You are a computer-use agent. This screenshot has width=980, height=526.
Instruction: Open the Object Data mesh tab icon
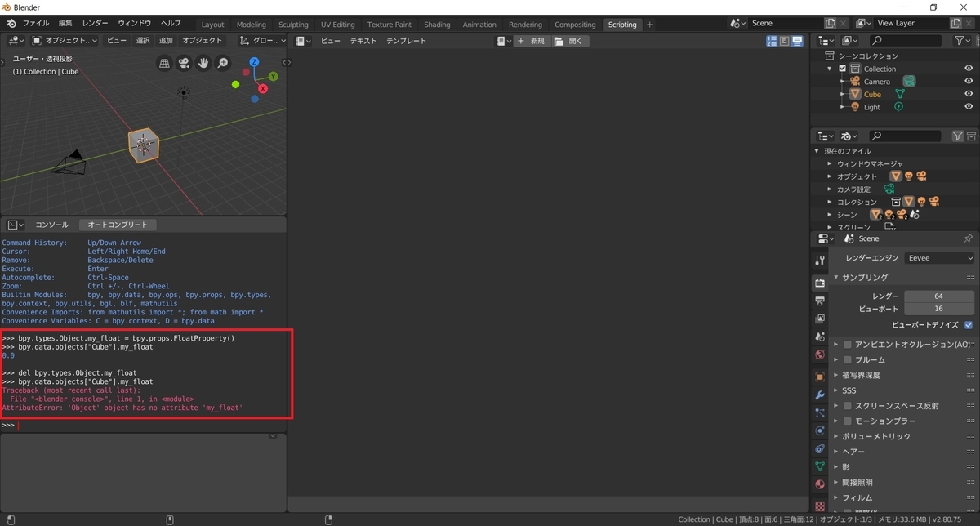point(820,466)
